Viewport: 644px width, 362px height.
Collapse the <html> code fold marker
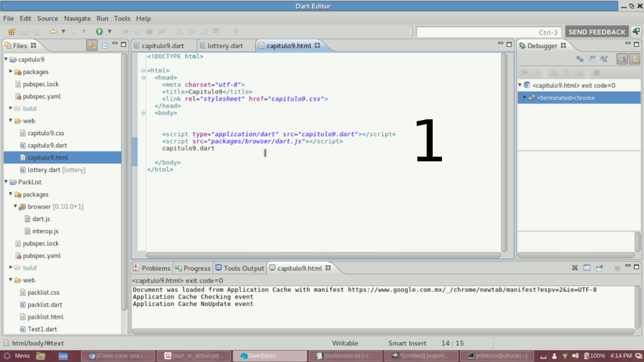point(143,71)
